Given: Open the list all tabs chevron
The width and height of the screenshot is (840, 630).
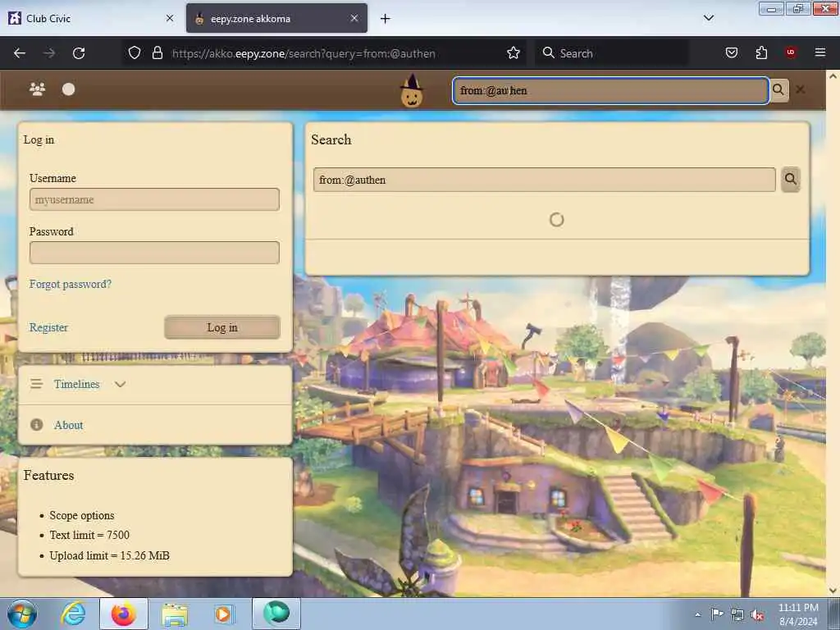Looking at the screenshot, I should coord(708,18).
